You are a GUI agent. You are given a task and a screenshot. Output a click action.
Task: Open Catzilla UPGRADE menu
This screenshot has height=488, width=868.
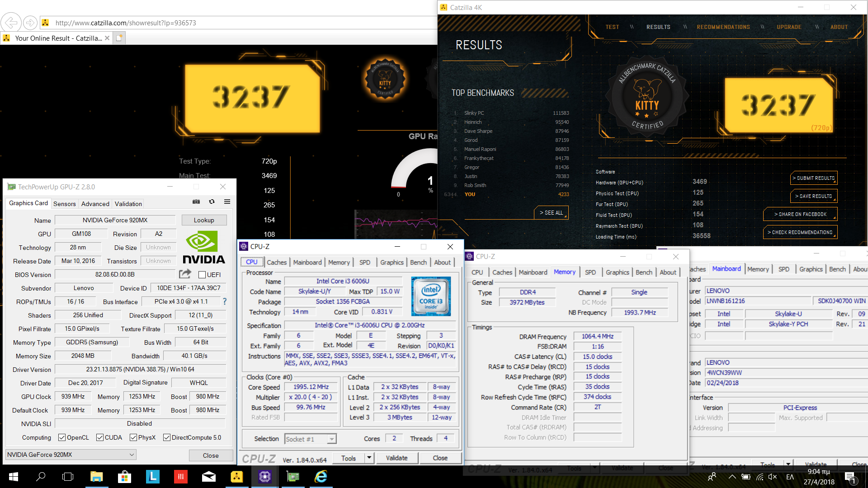[789, 27]
